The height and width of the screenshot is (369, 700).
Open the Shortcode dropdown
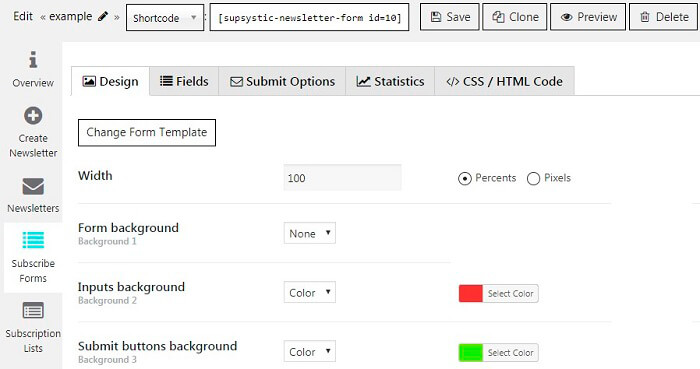(165, 18)
